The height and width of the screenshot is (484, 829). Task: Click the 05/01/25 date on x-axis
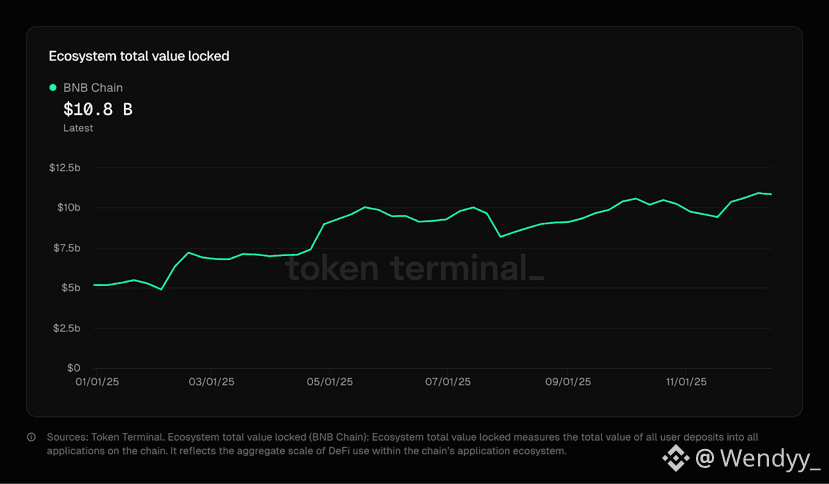click(330, 382)
